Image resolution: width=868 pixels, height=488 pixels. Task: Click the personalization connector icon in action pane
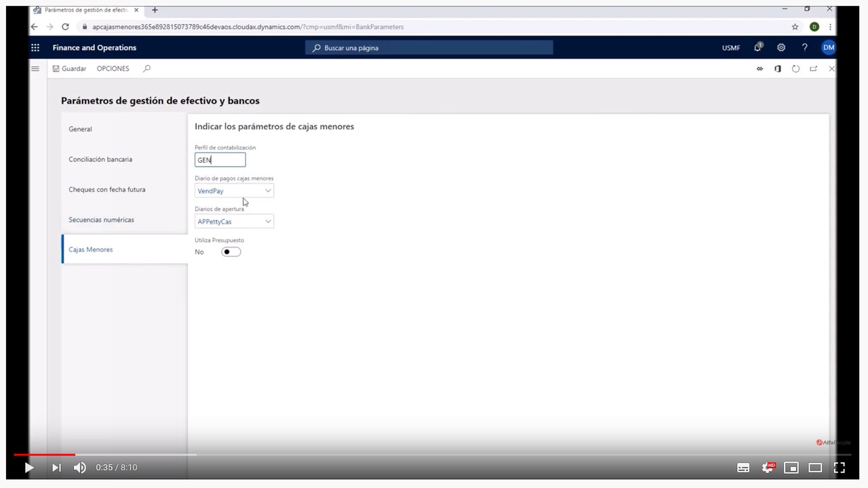tap(759, 68)
